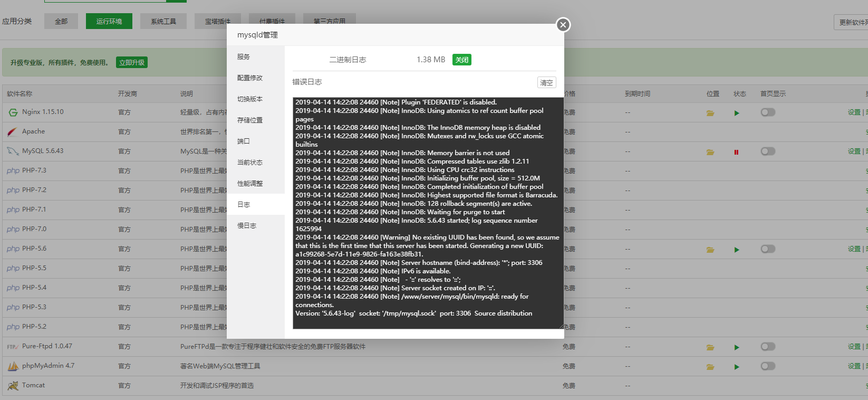This screenshot has width=868, height=400.
Task: Toggle MySQL homepage display switch
Action: point(768,151)
